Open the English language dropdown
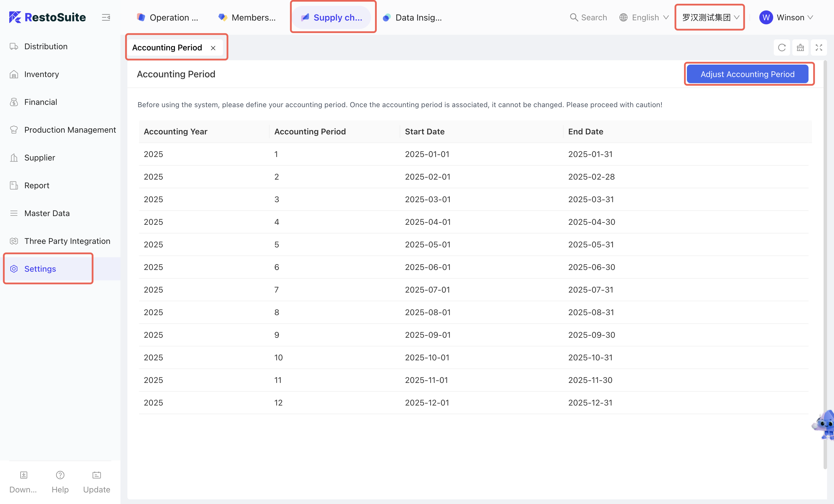834x504 pixels. (x=644, y=17)
